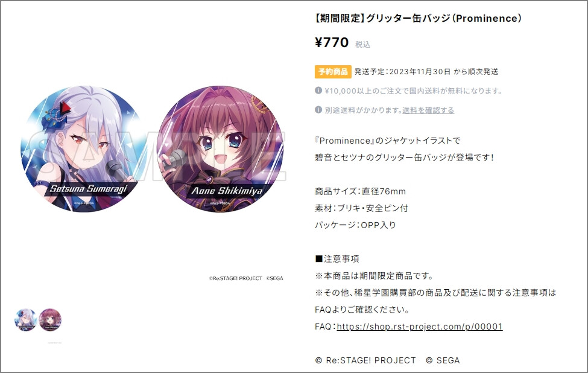Click the large Aone Shikimiya badge image
The image size is (588, 373).
click(x=221, y=149)
